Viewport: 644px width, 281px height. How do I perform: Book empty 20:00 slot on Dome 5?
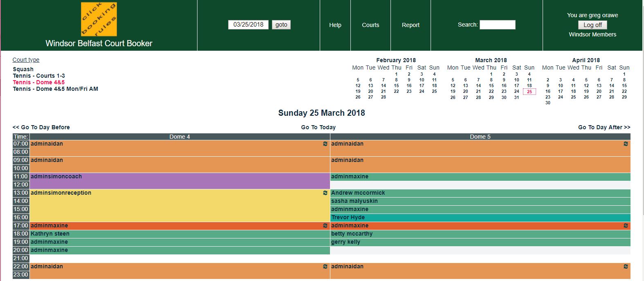pos(480,250)
